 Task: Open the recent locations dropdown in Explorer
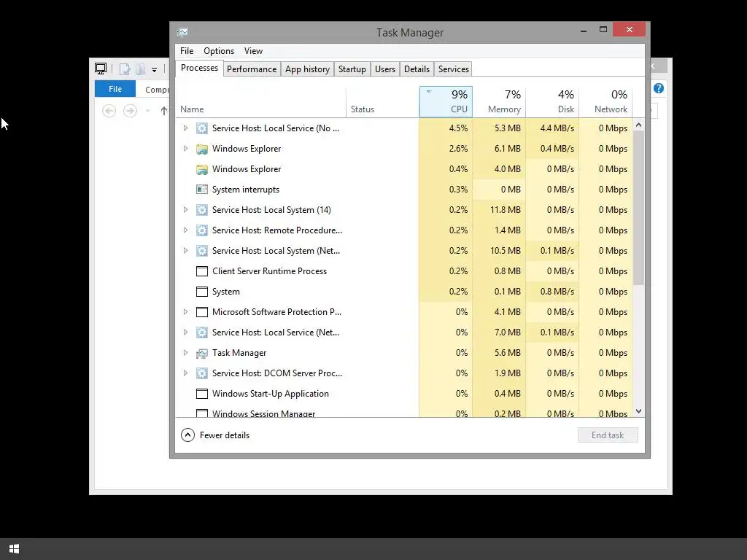coord(147,111)
